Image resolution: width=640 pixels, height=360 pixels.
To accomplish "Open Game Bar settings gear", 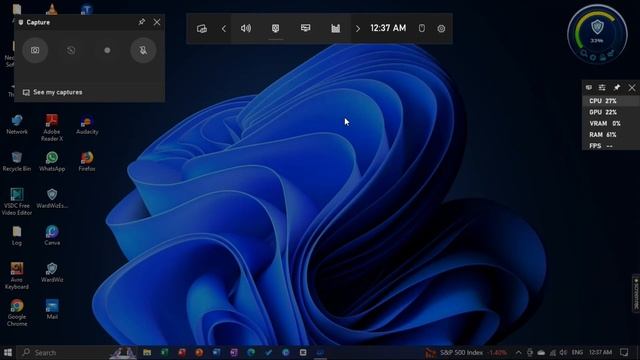I will tap(441, 29).
